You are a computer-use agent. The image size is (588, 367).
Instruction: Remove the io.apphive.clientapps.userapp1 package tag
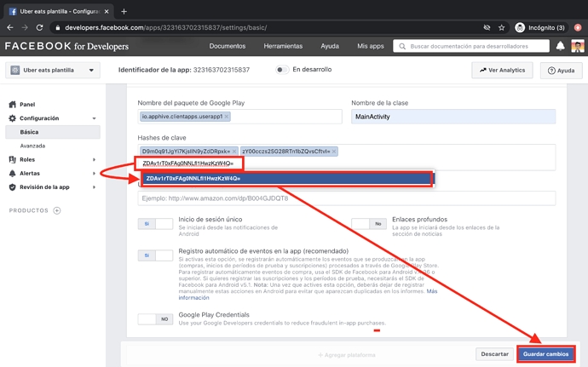[227, 117]
